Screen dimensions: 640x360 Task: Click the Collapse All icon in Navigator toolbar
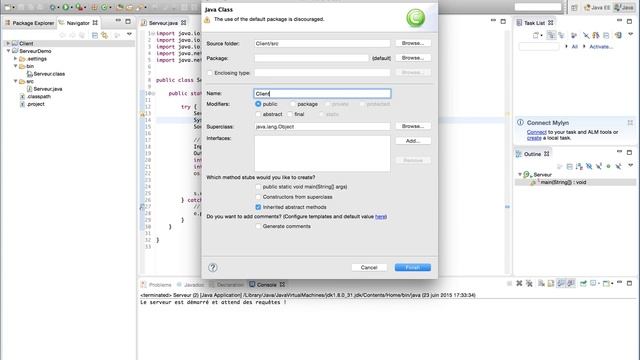95,36
